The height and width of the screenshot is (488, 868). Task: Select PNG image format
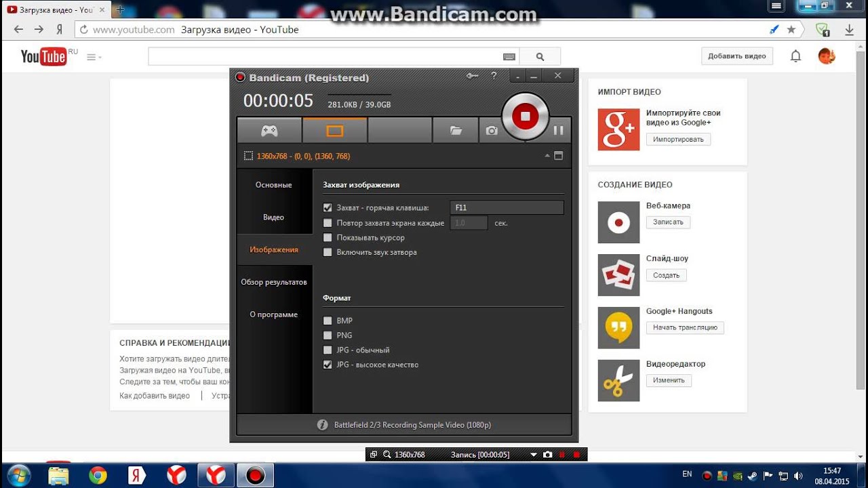click(x=328, y=335)
